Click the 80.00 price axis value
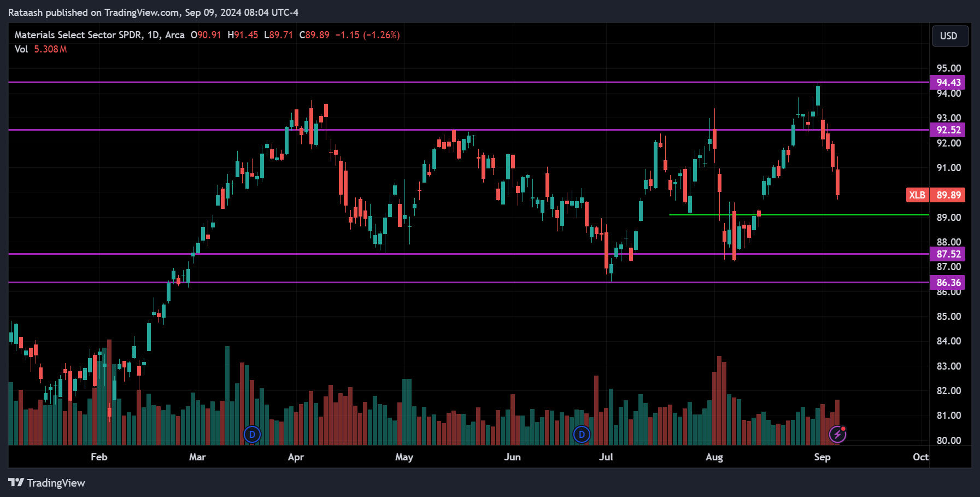 [x=949, y=441]
